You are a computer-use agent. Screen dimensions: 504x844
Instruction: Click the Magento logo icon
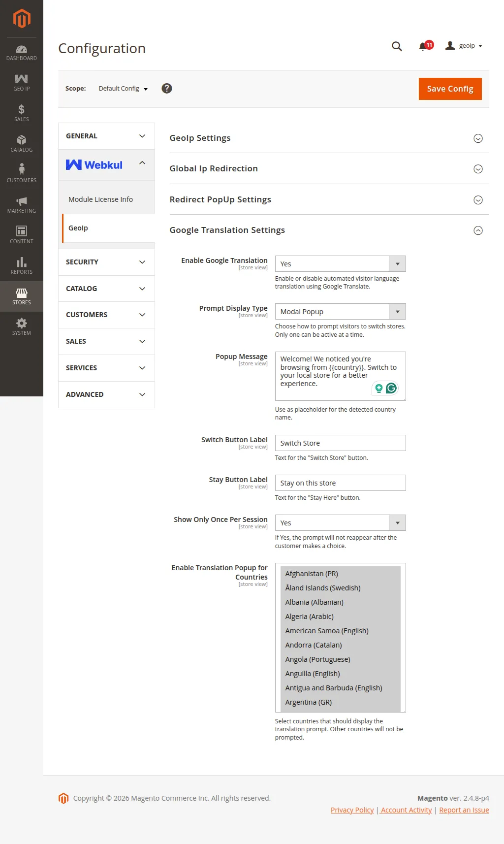22,19
